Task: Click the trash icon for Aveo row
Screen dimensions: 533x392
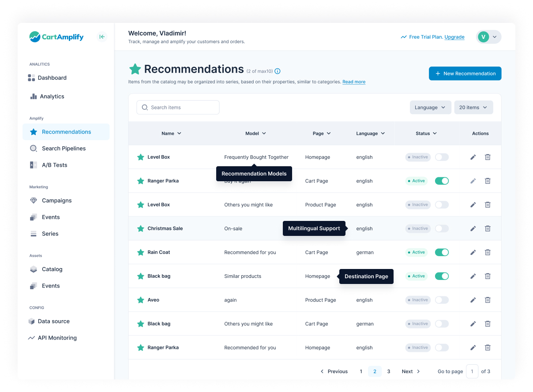Action: pyautogui.click(x=488, y=300)
